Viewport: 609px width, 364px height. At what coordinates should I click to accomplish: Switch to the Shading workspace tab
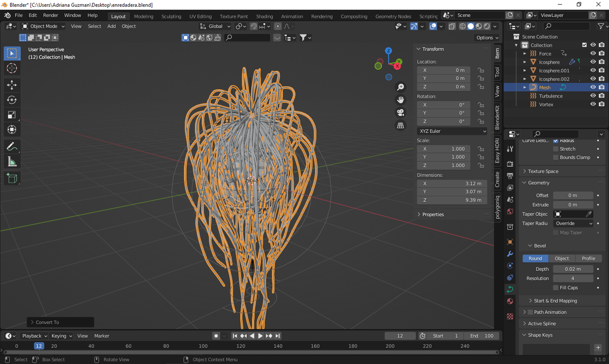pos(264,16)
